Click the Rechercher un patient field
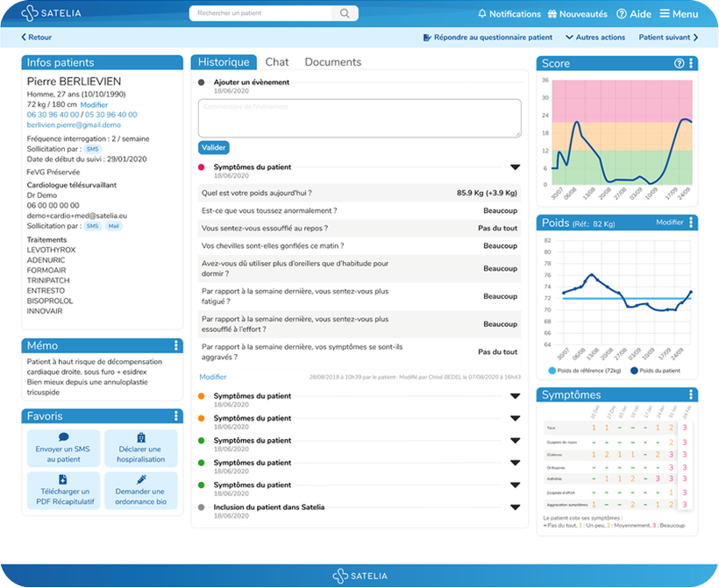The width and height of the screenshot is (719, 588). [x=261, y=13]
